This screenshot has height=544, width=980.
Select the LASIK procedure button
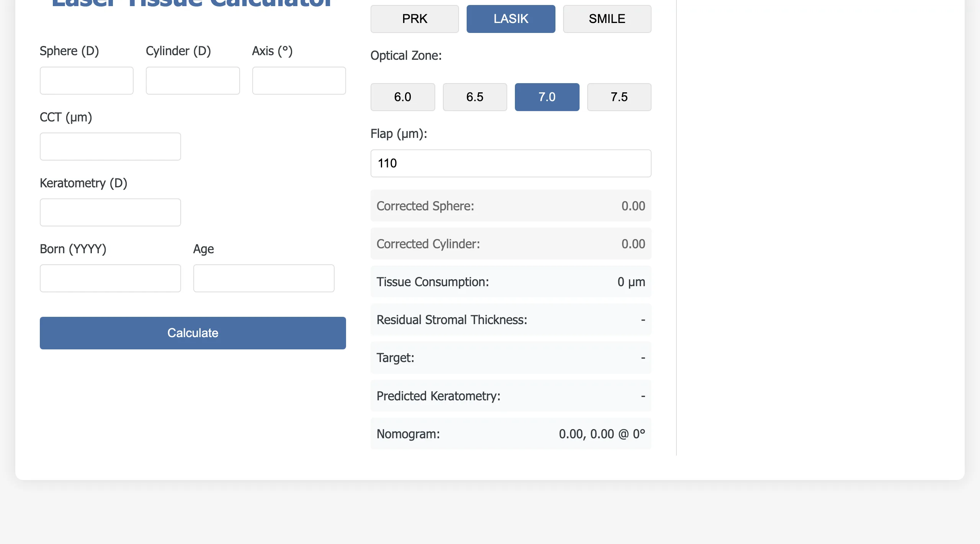[511, 19]
